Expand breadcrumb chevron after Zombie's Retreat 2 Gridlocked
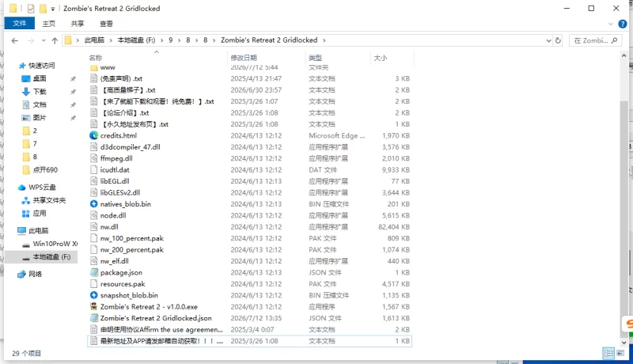The image size is (633, 364). 324,40
